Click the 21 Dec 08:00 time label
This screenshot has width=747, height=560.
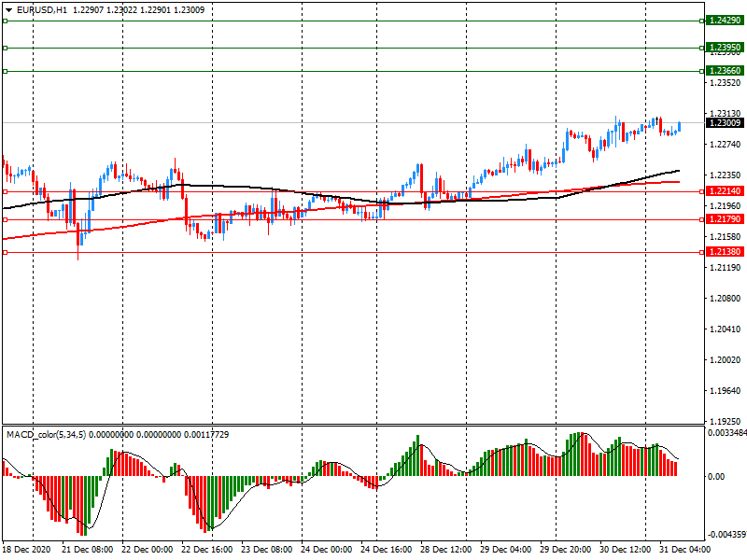point(89,551)
